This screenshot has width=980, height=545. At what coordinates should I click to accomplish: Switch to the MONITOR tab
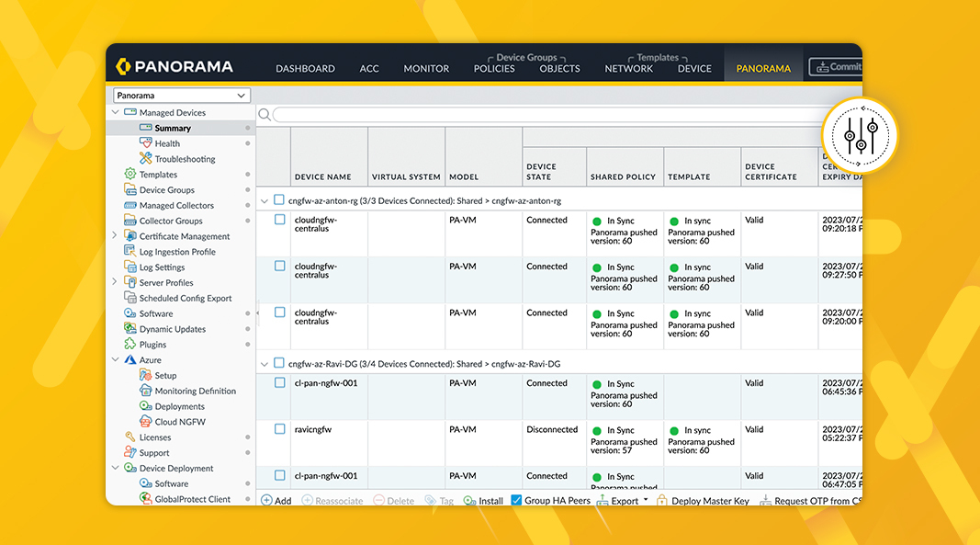pyautogui.click(x=426, y=68)
